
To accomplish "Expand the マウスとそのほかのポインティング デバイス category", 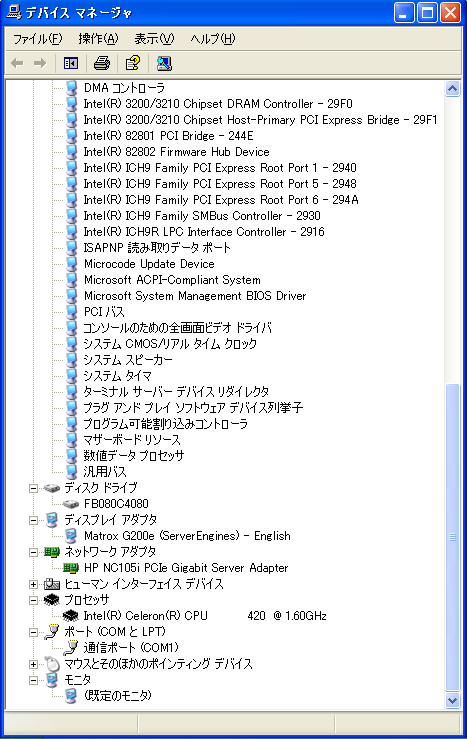I will pos(33,664).
